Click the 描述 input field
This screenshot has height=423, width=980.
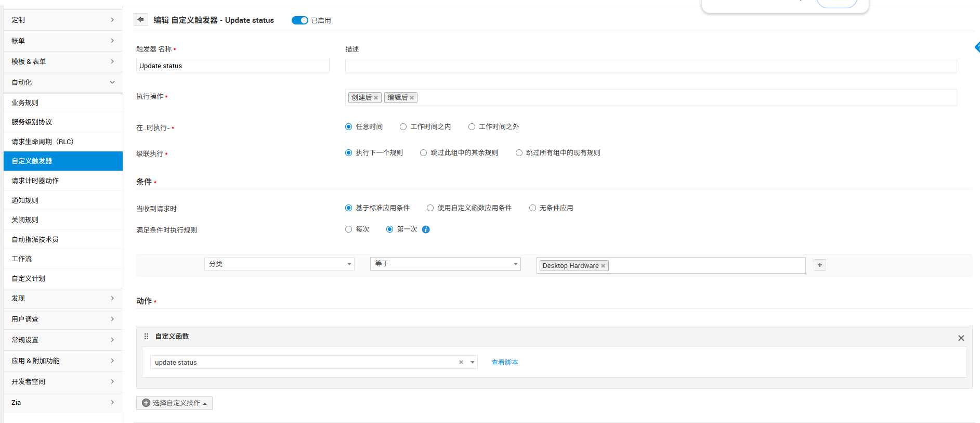click(650, 66)
